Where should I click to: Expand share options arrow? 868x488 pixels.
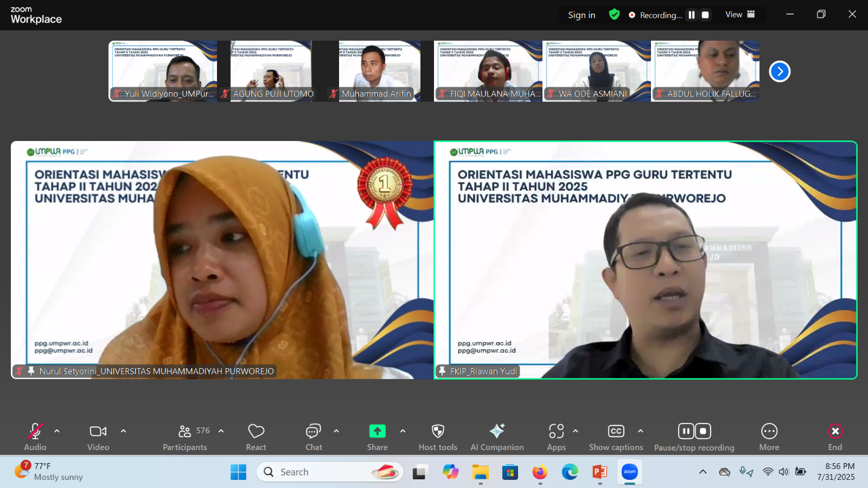tap(403, 431)
